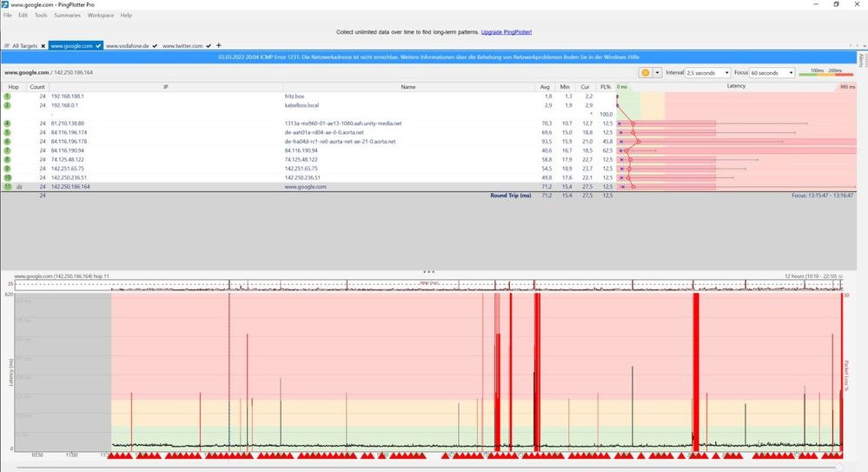
Task: Expand the Alerts side panel
Action: pyautogui.click(x=861, y=60)
